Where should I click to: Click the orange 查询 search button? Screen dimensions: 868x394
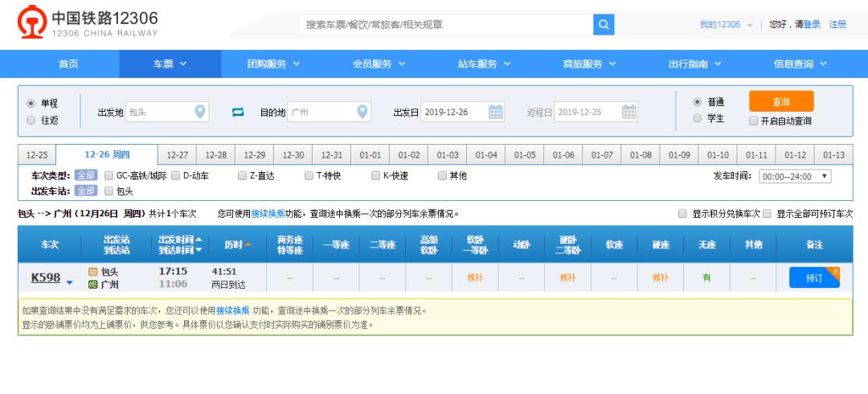click(x=781, y=102)
